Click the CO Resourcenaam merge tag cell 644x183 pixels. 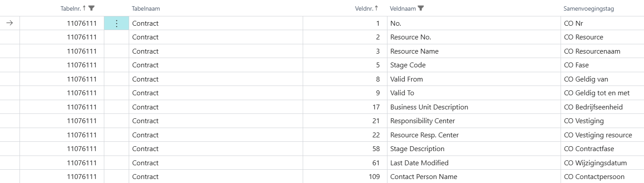pyautogui.click(x=592, y=51)
